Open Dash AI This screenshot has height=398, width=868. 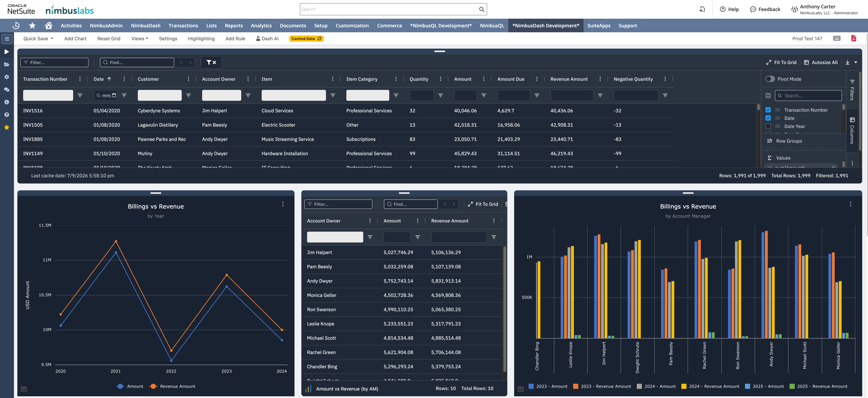tap(267, 38)
